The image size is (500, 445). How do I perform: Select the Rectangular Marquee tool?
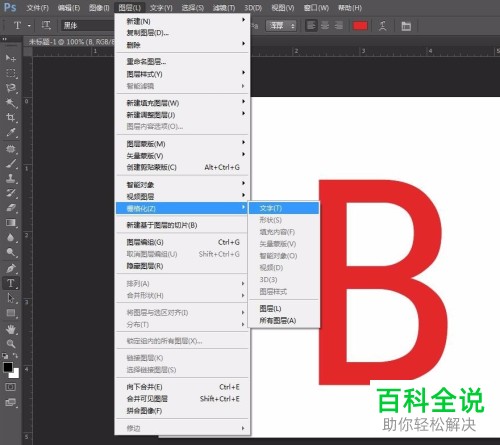(11, 73)
